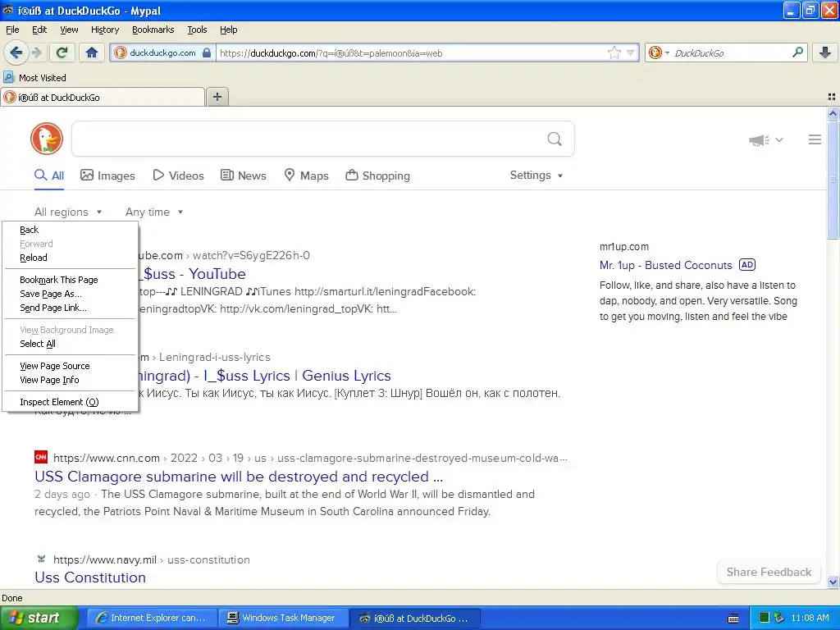The width and height of the screenshot is (840, 630).
Task: Open the hamburger side menu
Action: (815, 139)
